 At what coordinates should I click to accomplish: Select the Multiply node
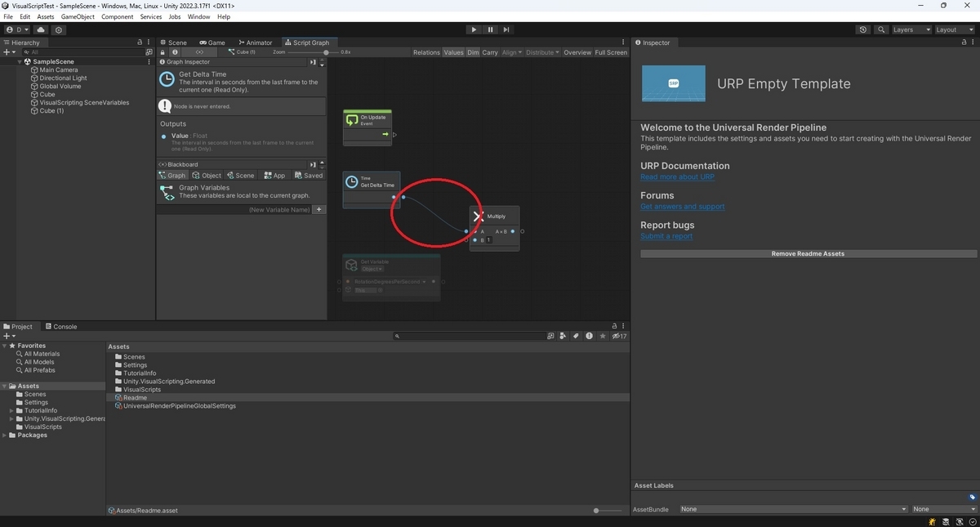[x=494, y=228]
